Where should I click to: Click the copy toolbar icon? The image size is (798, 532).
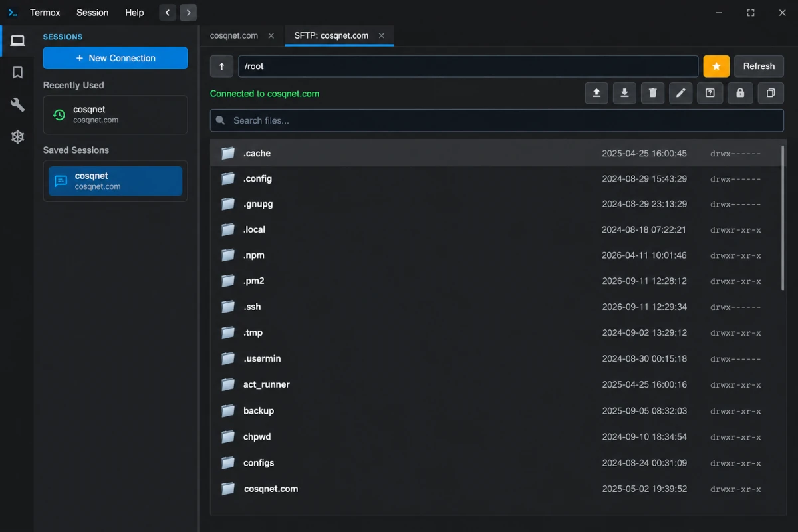pyautogui.click(x=771, y=93)
